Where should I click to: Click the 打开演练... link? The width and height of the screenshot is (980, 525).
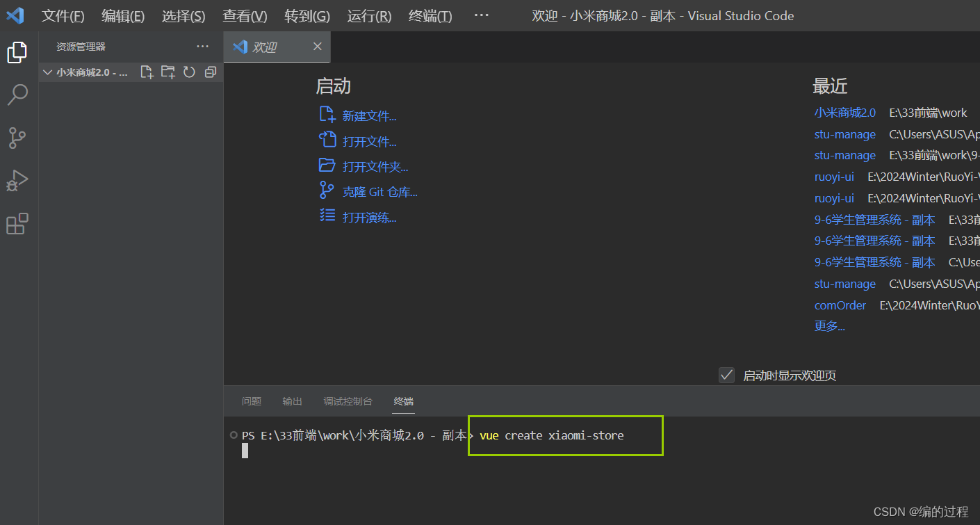tap(370, 218)
